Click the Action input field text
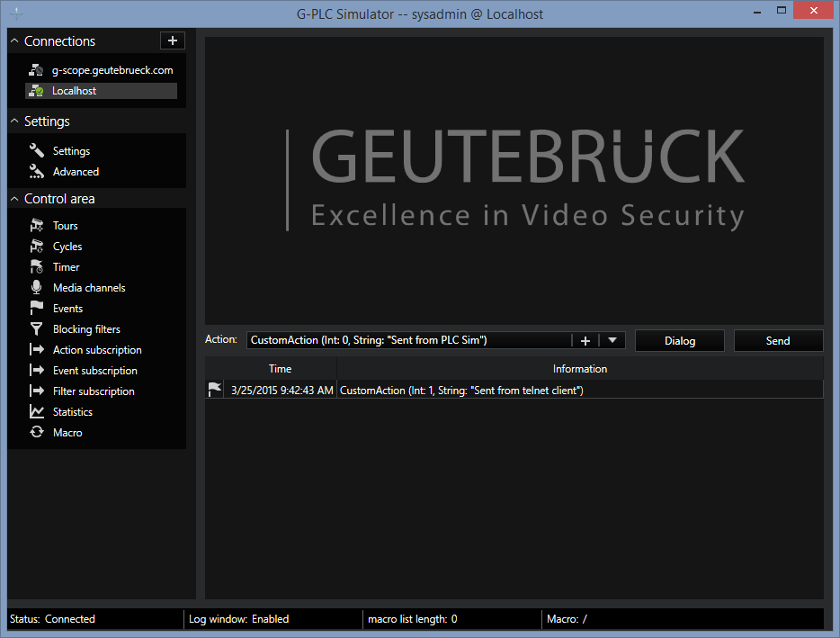 tap(369, 340)
